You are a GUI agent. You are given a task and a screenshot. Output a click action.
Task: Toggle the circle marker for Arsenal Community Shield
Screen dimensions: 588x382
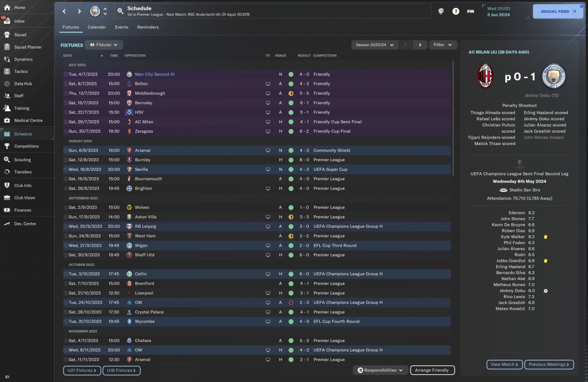click(x=66, y=151)
